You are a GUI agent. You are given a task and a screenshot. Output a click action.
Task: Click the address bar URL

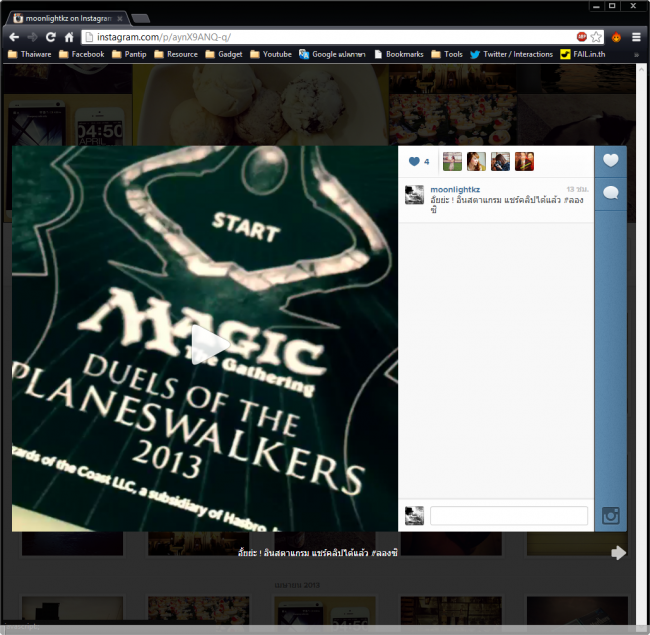(x=164, y=37)
